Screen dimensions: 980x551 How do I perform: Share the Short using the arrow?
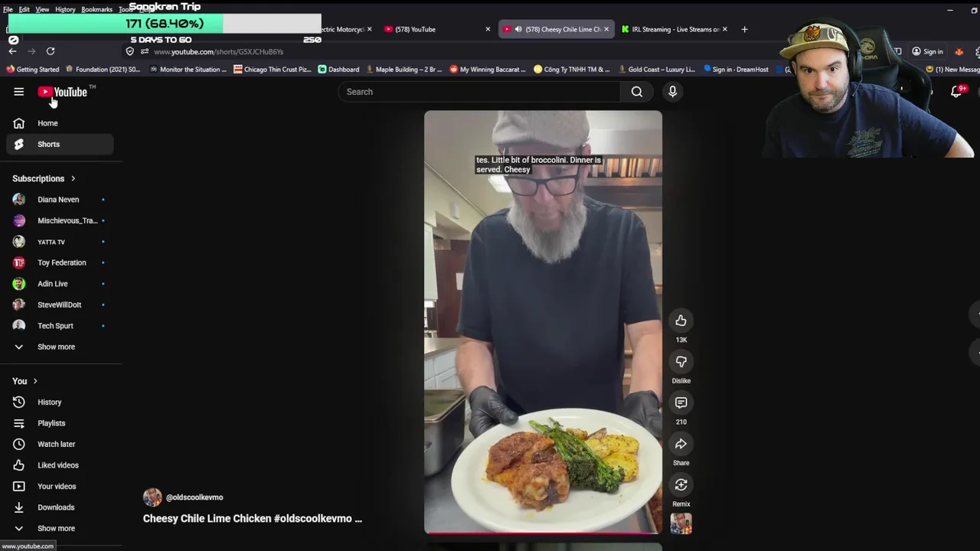[681, 444]
